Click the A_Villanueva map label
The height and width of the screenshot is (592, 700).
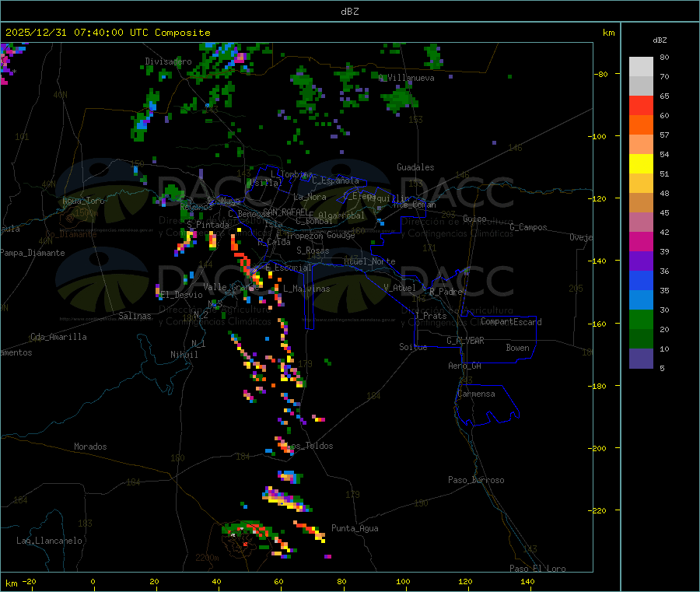point(406,78)
